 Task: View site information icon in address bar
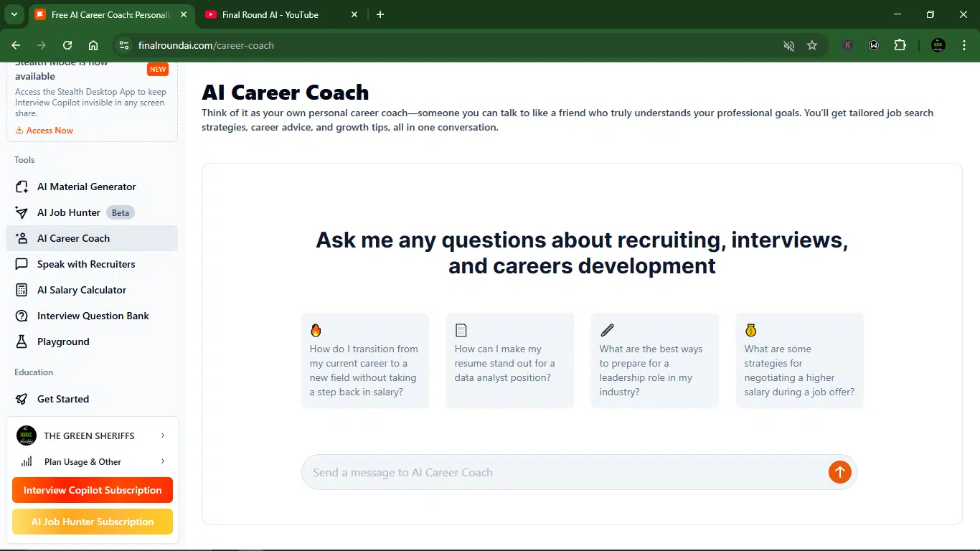tap(124, 45)
